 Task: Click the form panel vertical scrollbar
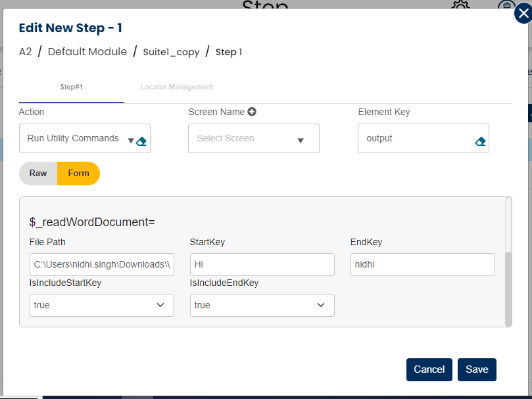[508, 287]
